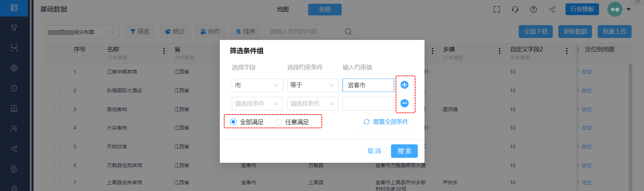Tick the checkbox for row 1

pyautogui.click(x=57, y=71)
